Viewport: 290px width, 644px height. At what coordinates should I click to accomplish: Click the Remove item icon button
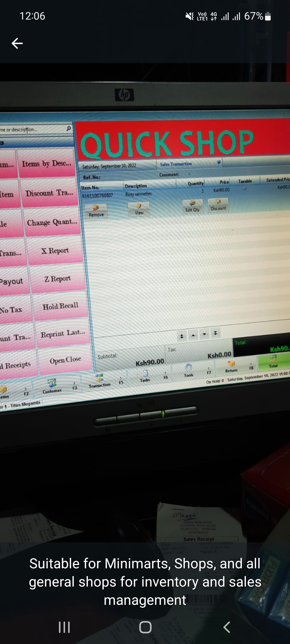point(96,211)
